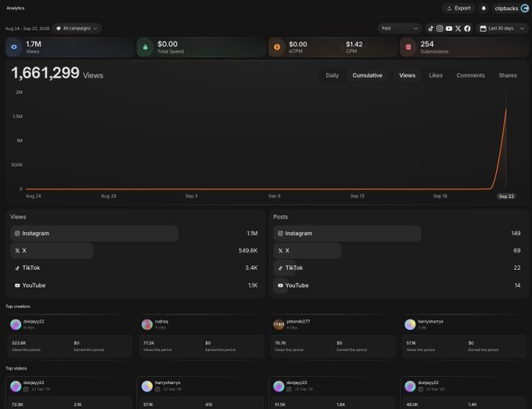Open the notifications bell
Image resolution: width=532 pixels, height=409 pixels.
click(483, 8)
